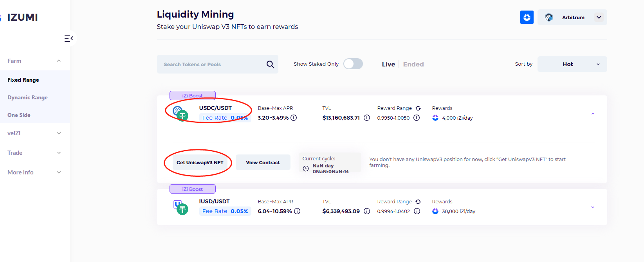Screen dimensions: 644x262
Task: Collapse the USDC/USDT pool row
Action: click(x=593, y=114)
